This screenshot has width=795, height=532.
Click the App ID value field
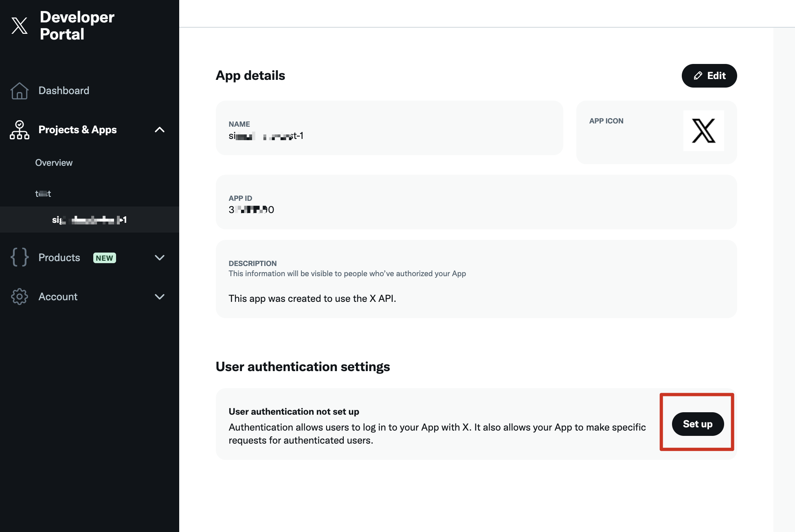point(251,209)
